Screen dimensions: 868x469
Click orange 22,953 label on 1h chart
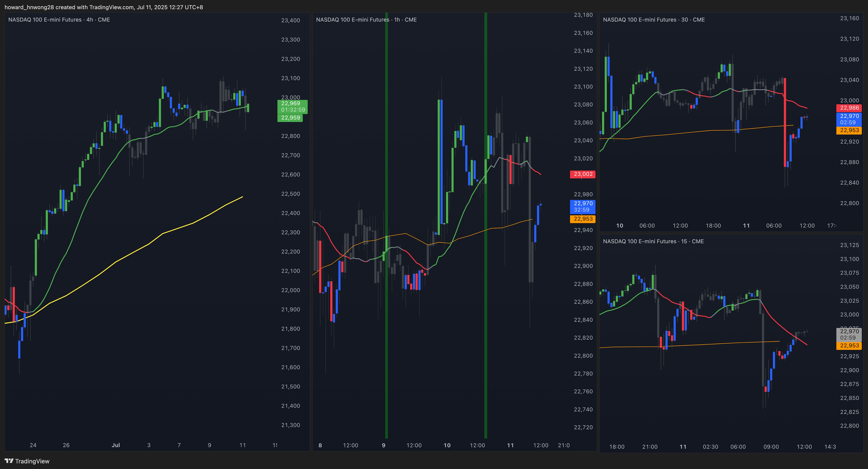click(x=583, y=219)
